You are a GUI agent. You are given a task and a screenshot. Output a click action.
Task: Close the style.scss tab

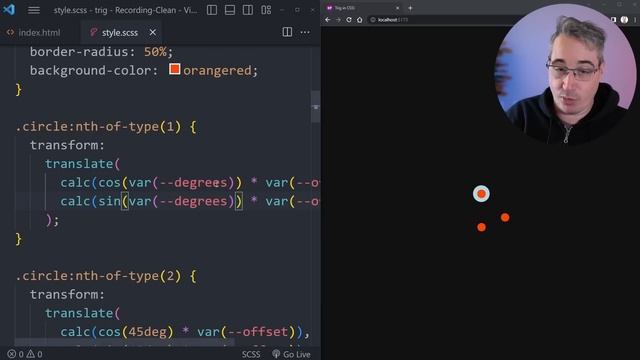153,32
